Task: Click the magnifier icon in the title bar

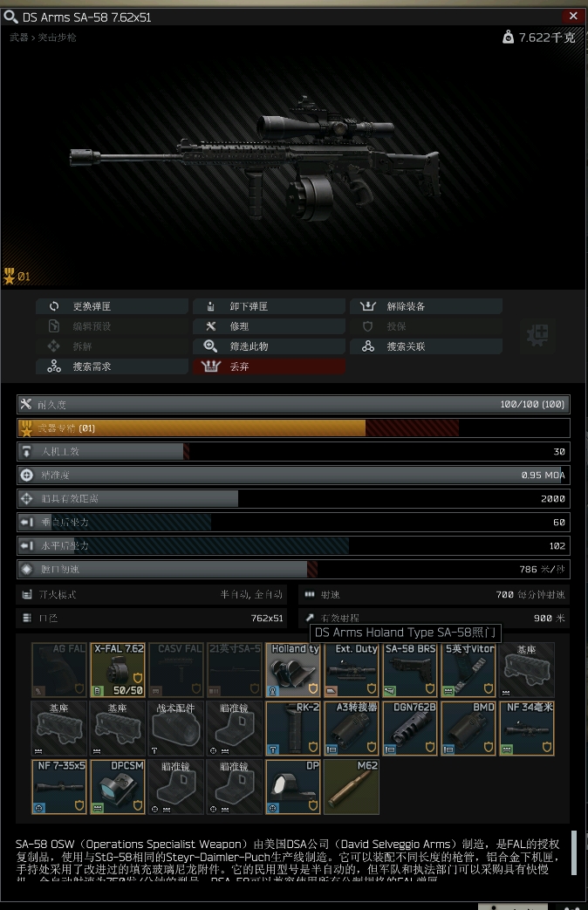Action: pyautogui.click(x=10, y=17)
